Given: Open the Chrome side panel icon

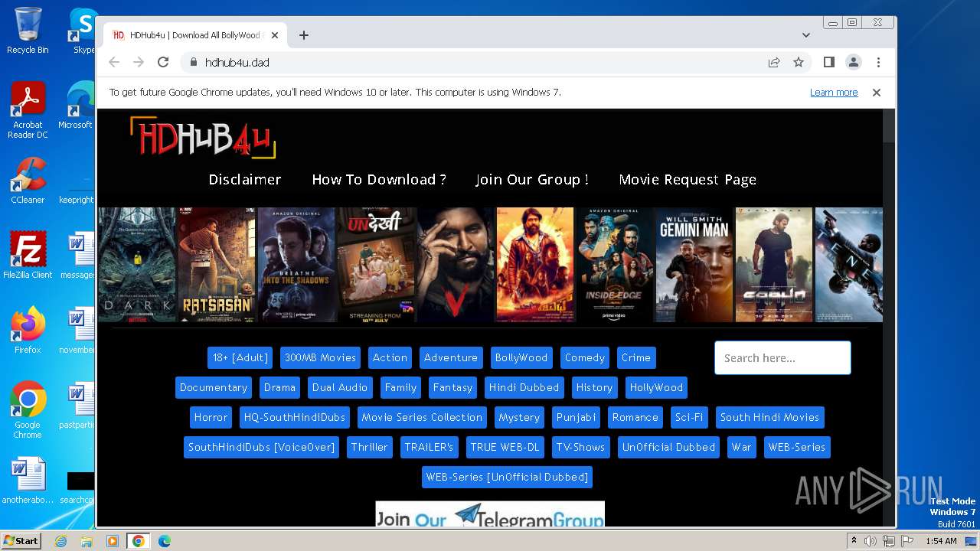Looking at the screenshot, I should click(829, 62).
